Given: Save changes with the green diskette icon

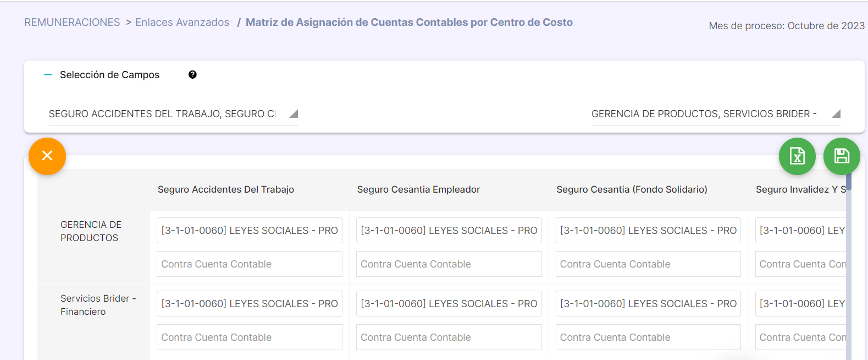Looking at the screenshot, I should pyautogui.click(x=842, y=156).
